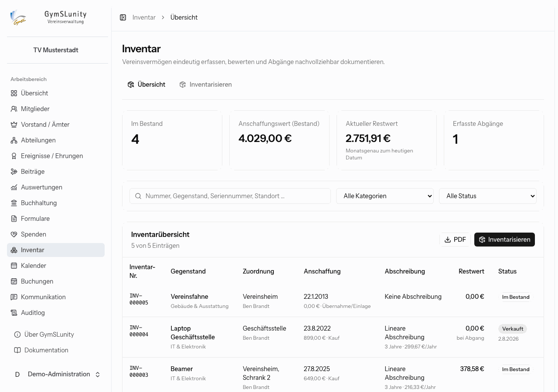The image size is (558, 392).
Task: Click Inventar in the breadcrumb
Action: [144, 17]
